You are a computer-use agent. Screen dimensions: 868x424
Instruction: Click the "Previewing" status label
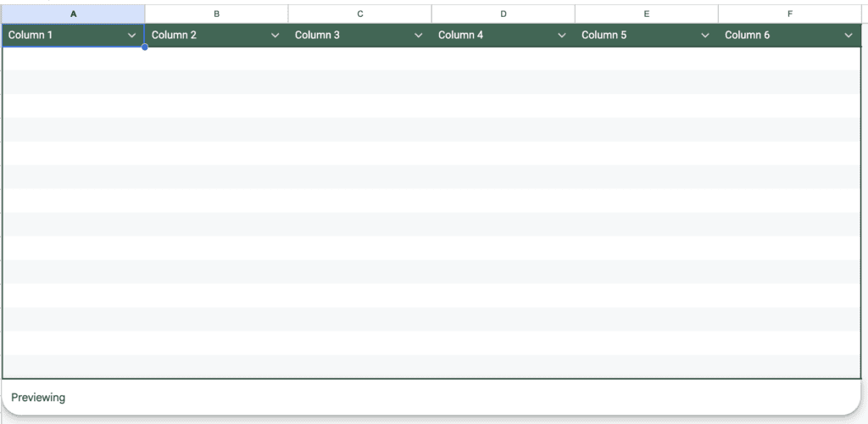(x=38, y=398)
